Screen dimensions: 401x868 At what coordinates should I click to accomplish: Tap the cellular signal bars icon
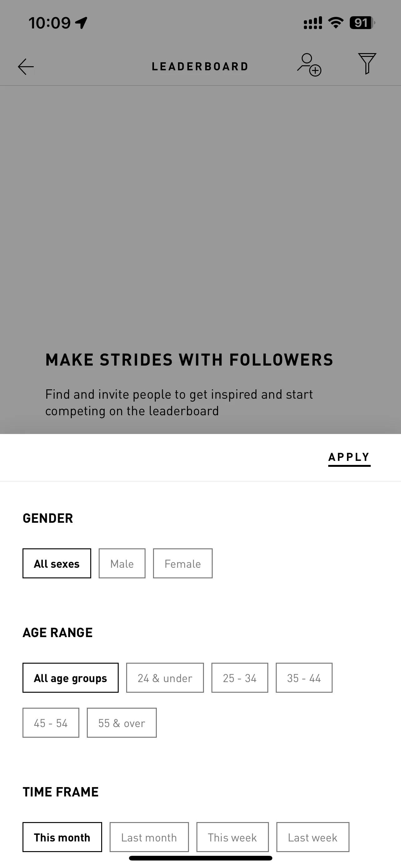pyautogui.click(x=313, y=23)
